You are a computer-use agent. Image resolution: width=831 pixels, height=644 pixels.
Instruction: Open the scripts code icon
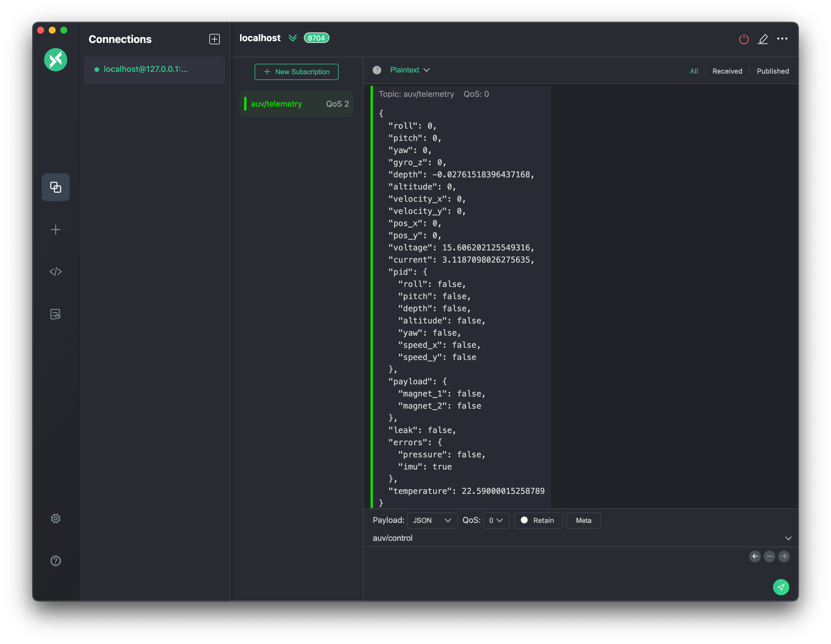[x=56, y=272]
